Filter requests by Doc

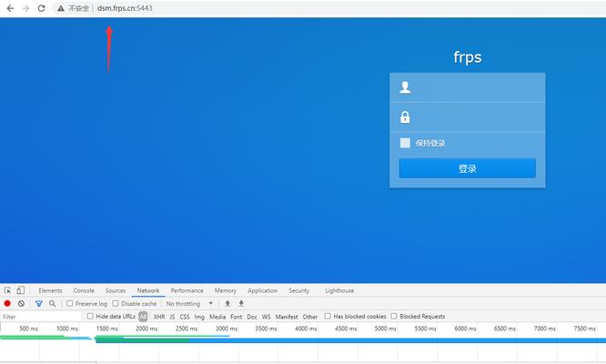252,317
